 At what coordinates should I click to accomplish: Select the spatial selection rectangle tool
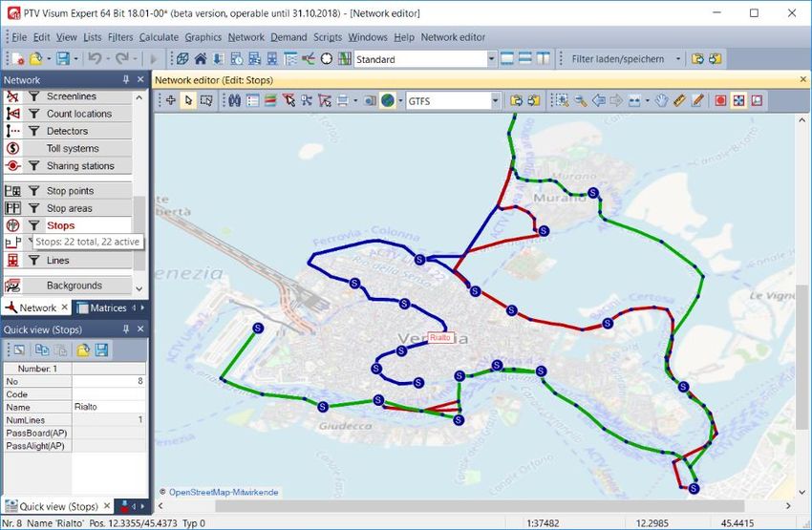click(x=206, y=100)
